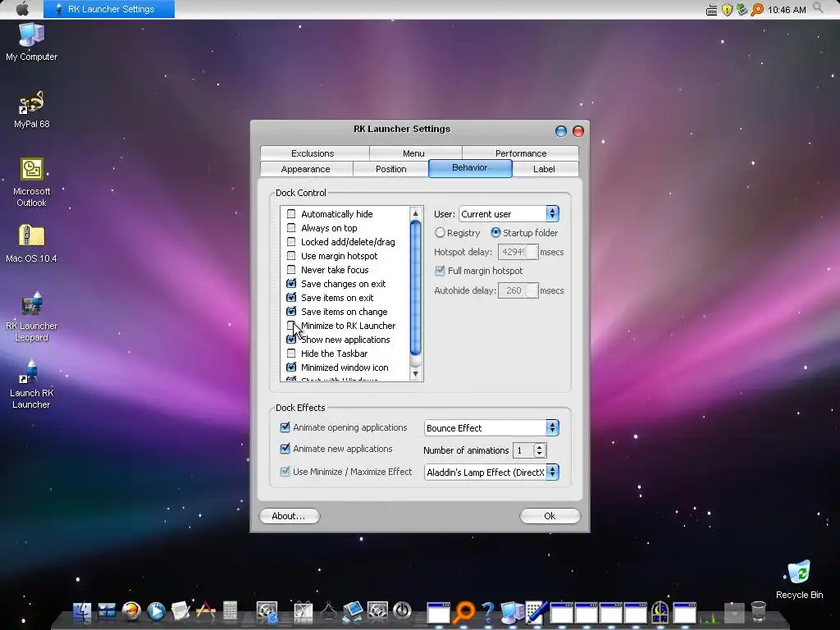Open the notepad with pencil dock icon
The image size is (840, 630).
180,611
